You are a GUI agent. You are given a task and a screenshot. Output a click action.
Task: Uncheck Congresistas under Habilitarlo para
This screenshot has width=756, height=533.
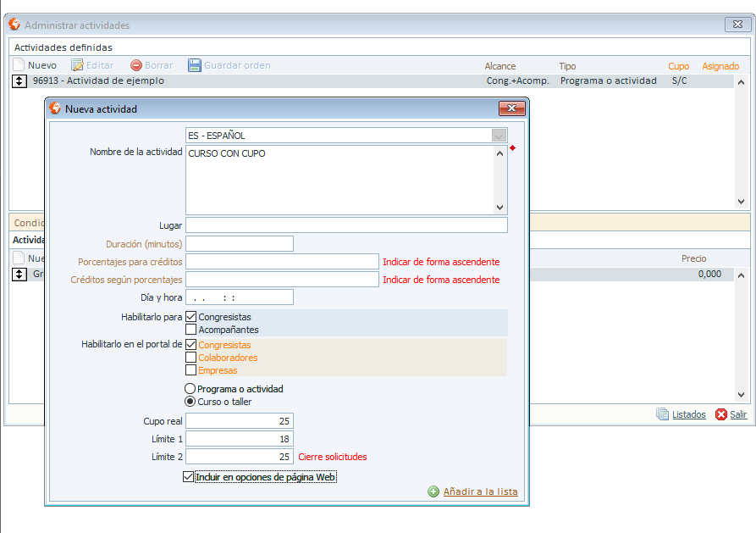[x=191, y=317]
